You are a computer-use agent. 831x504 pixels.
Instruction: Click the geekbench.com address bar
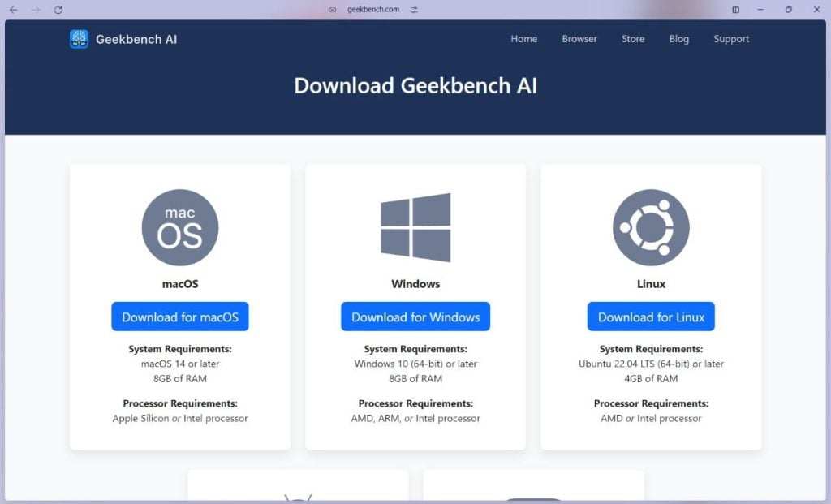tap(373, 10)
